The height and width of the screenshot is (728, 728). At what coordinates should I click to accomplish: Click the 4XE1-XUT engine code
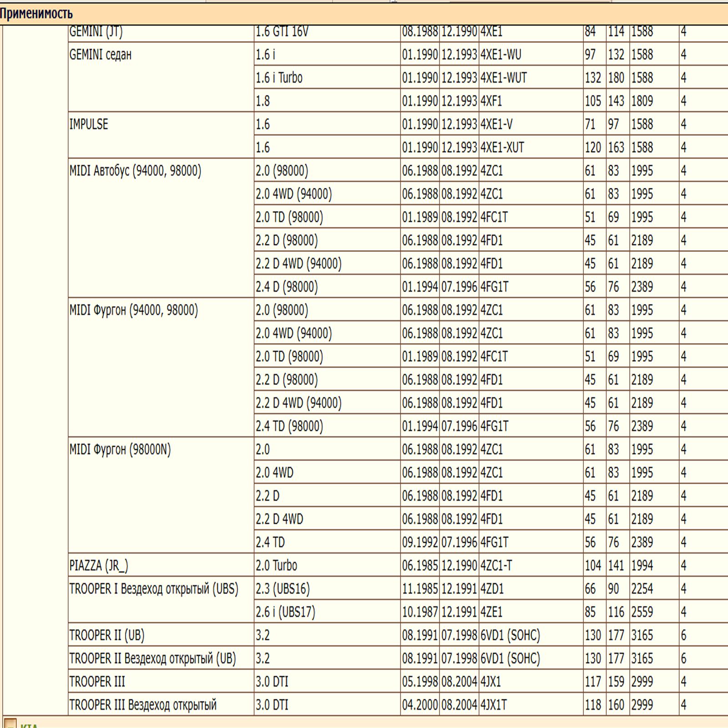[x=502, y=147]
